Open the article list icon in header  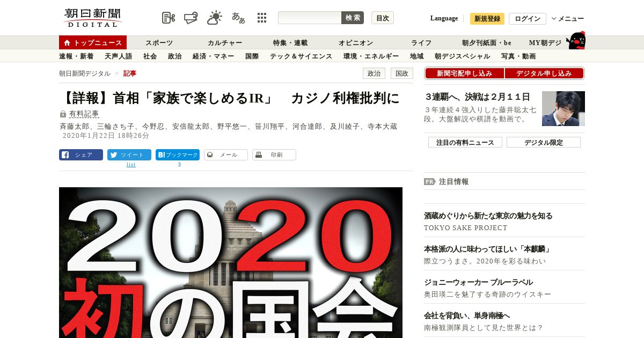tap(169, 18)
